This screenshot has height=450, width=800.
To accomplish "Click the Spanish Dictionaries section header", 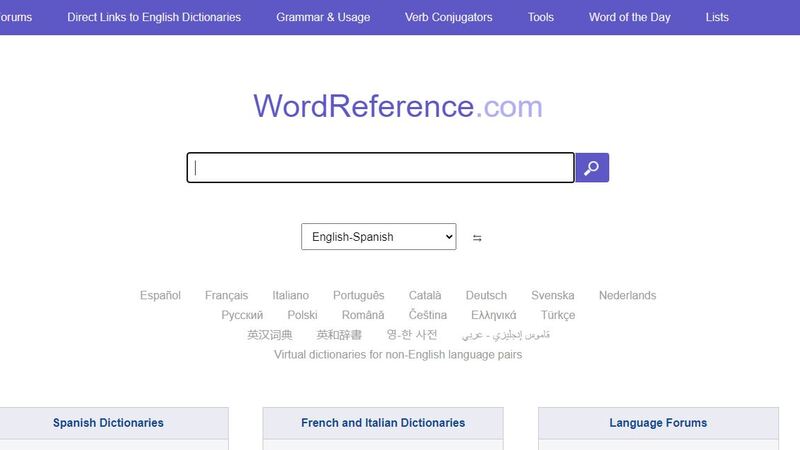I will click(108, 423).
